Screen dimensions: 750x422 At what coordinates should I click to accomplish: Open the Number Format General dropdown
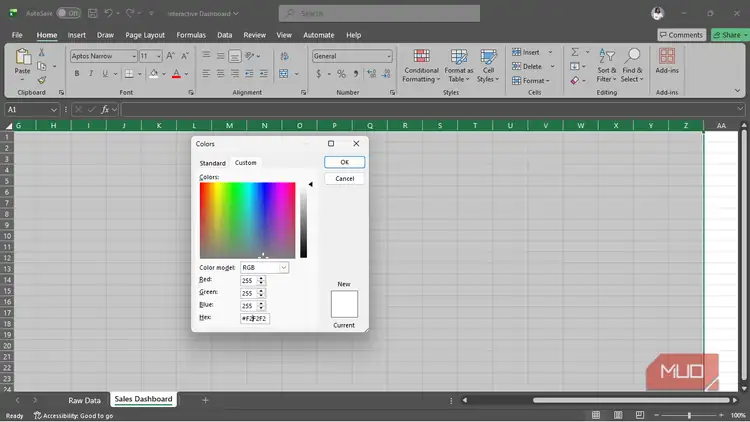[389, 56]
